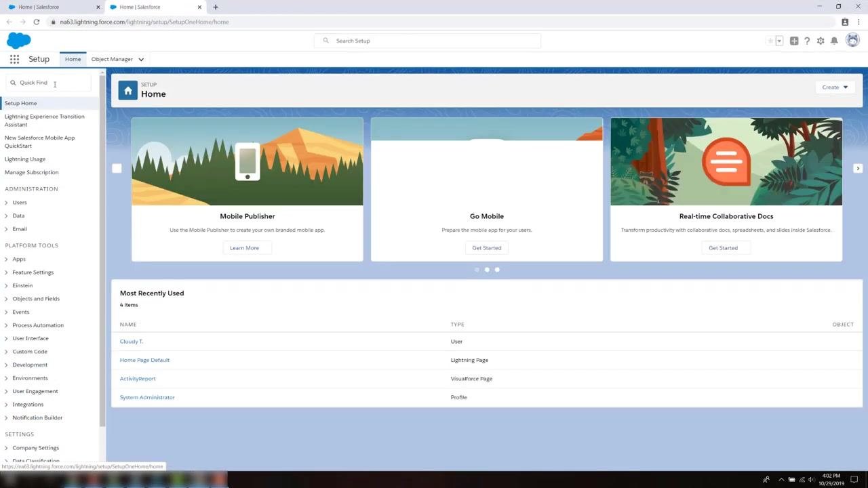Expand the Objects and Fields node
The height and width of the screenshot is (488, 868).
coord(6,299)
